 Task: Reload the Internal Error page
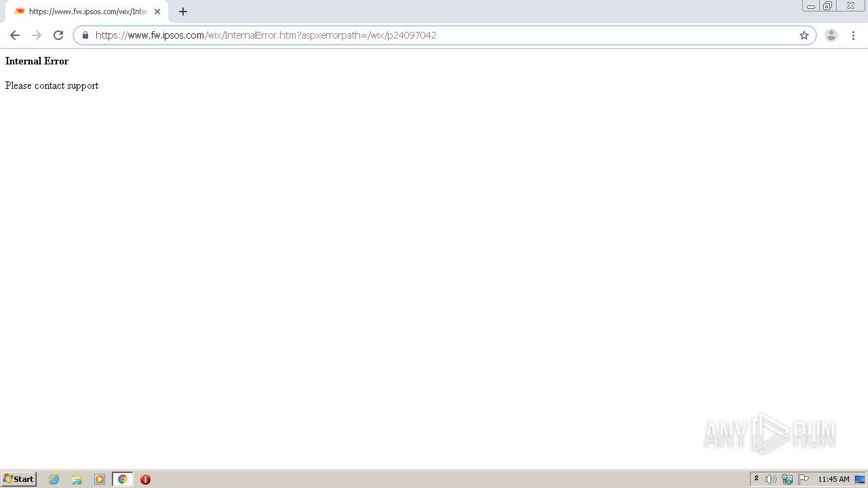[x=58, y=35]
